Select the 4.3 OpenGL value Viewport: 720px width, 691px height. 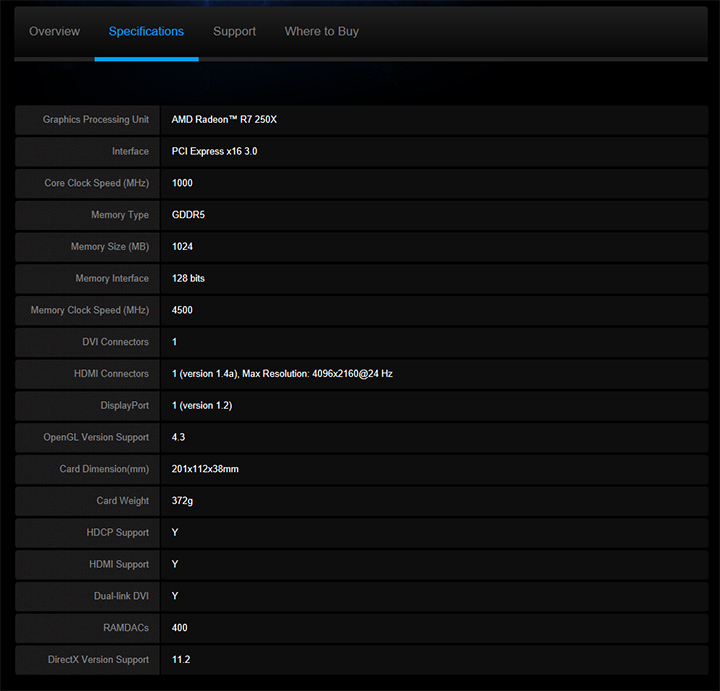pos(178,437)
